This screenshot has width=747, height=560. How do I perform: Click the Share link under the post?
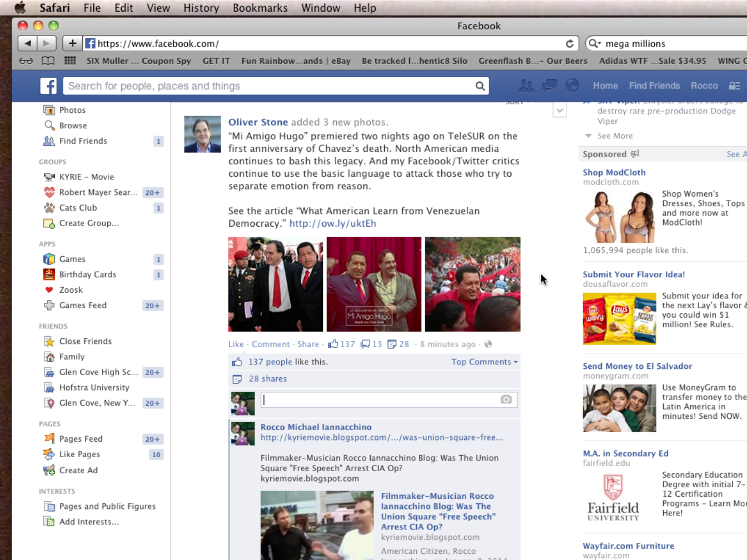click(x=308, y=344)
